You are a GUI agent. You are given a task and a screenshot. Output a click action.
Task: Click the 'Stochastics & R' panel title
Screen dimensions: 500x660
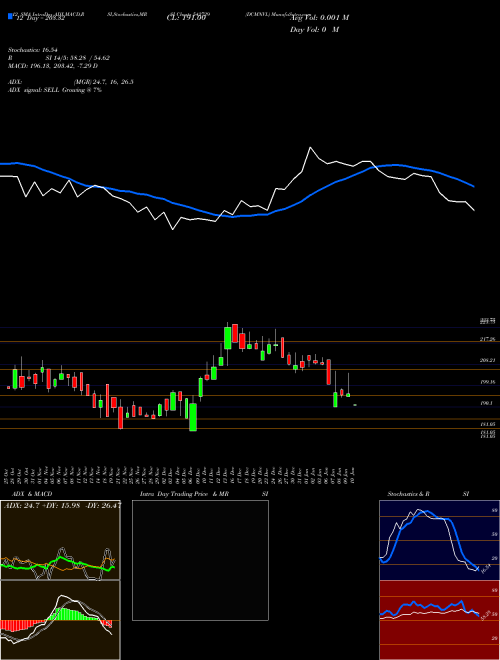(x=409, y=494)
